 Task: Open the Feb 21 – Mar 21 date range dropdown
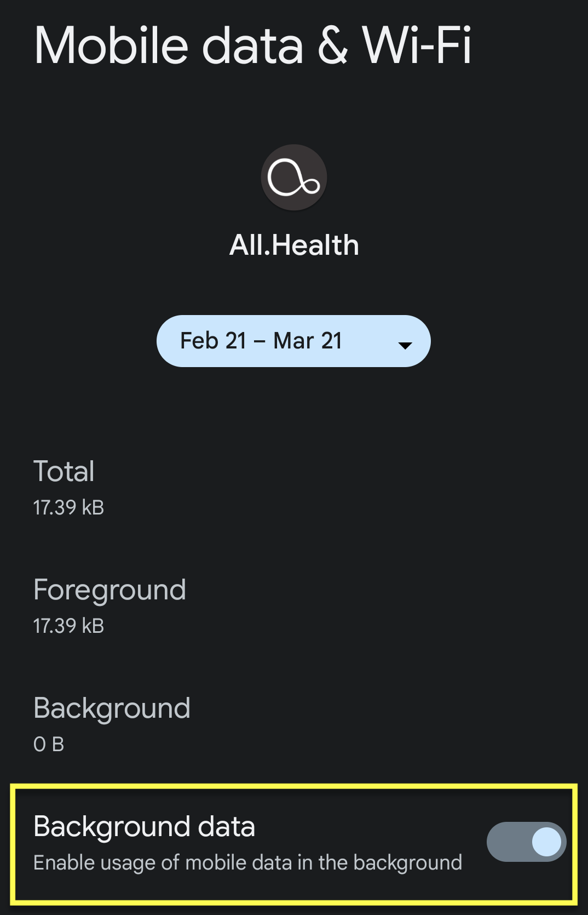pos(293,341)
